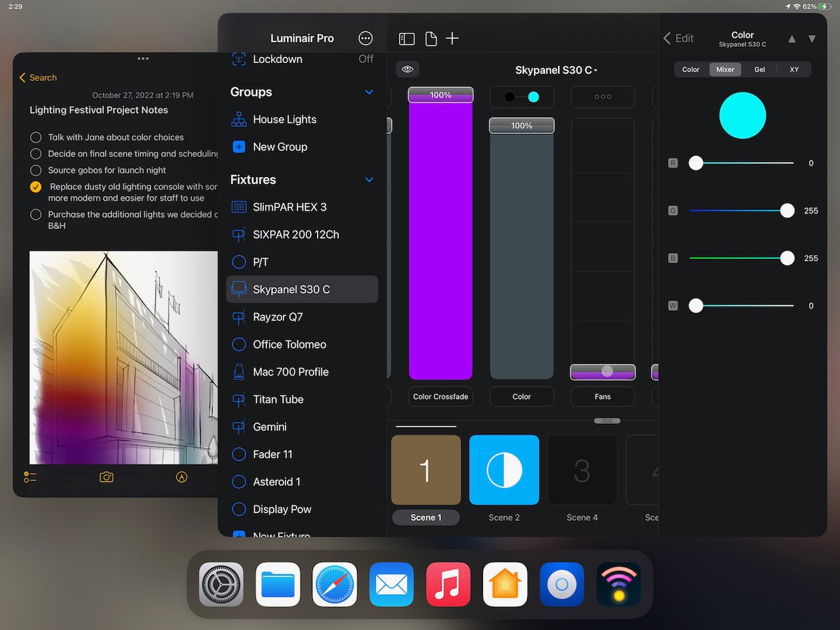Collapse the Groups section chevron
The image size is (840, 630).
[x=369, y=92]
